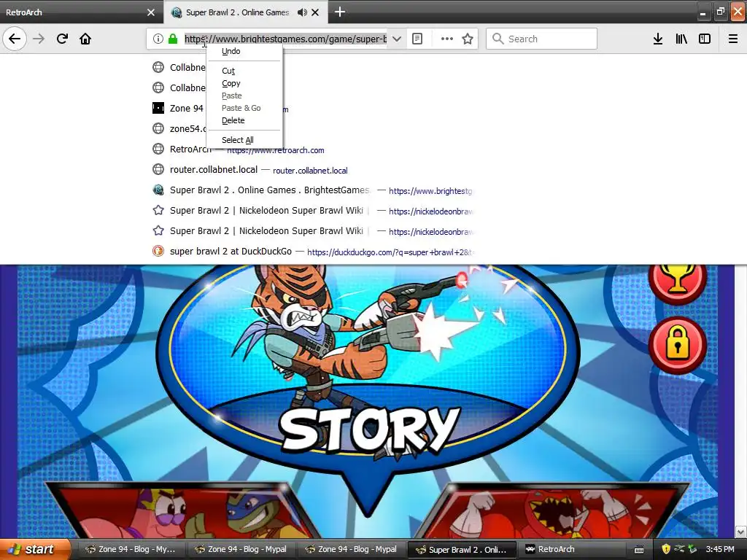Show sidebars icon

[705, 39]
